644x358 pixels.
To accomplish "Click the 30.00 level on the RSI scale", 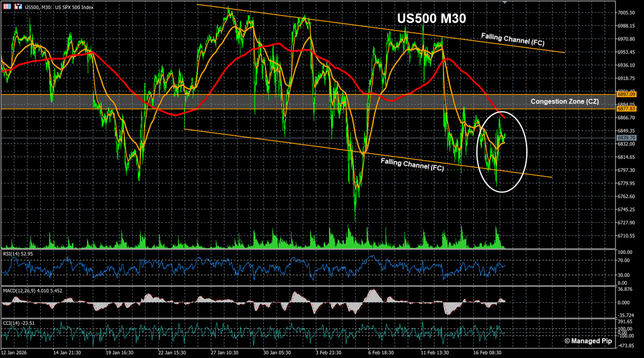I will tap(624, 275).
